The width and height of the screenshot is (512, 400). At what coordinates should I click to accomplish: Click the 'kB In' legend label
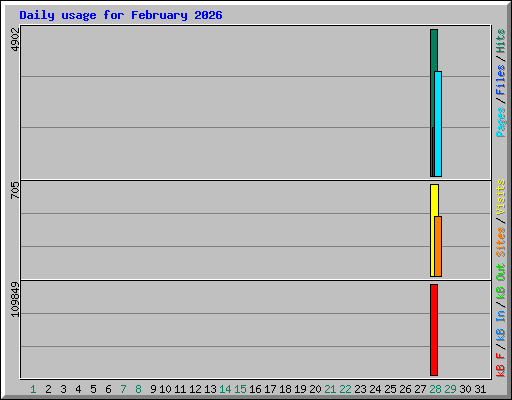pyautogui.click(x=501, y=325)
